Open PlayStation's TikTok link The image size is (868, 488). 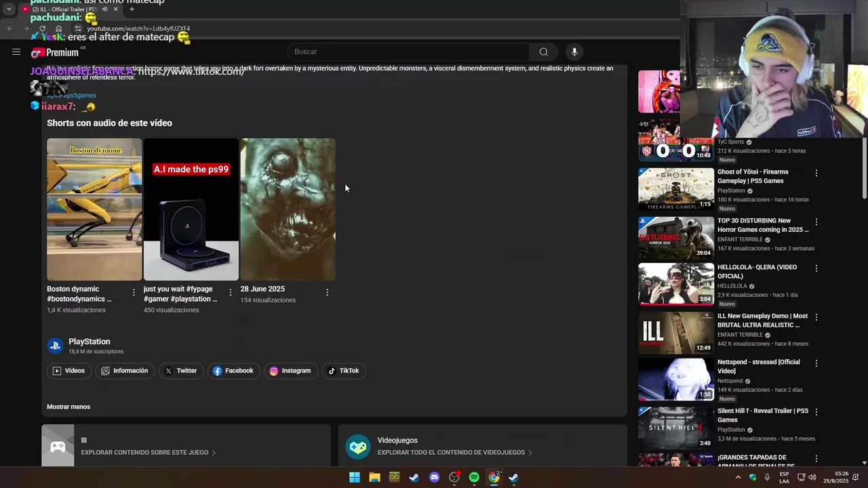pos(344,371)
